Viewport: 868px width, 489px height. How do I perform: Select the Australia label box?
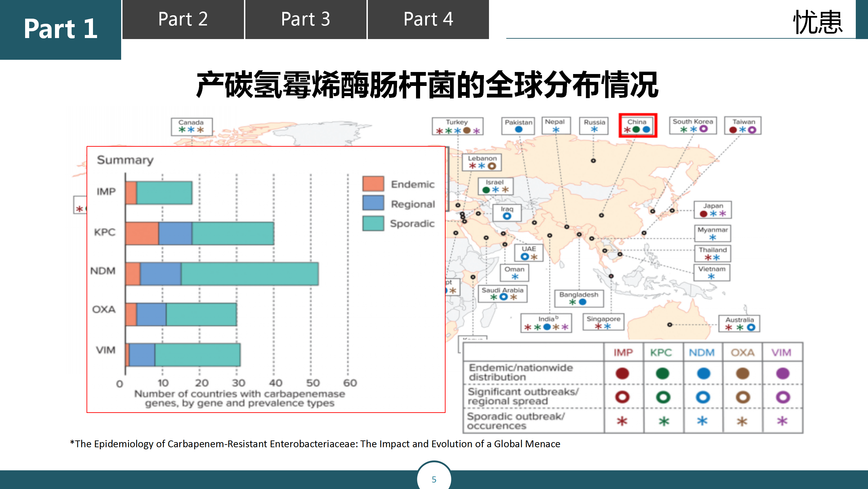point(739,324)
